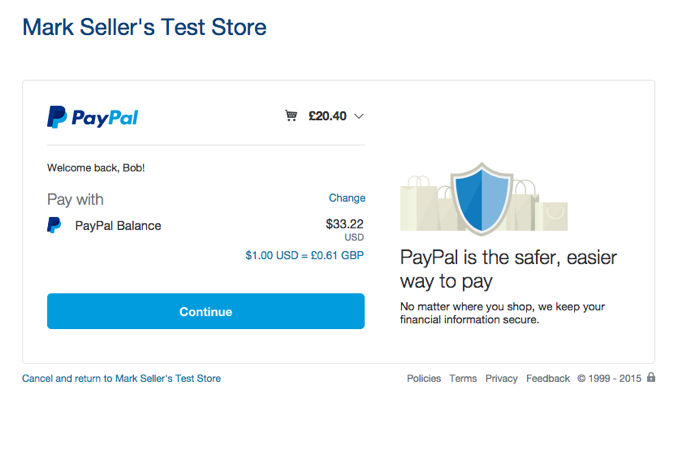Click the PayPal Balance icon
This screenshot has width=700, height=451.
(54, 225)
